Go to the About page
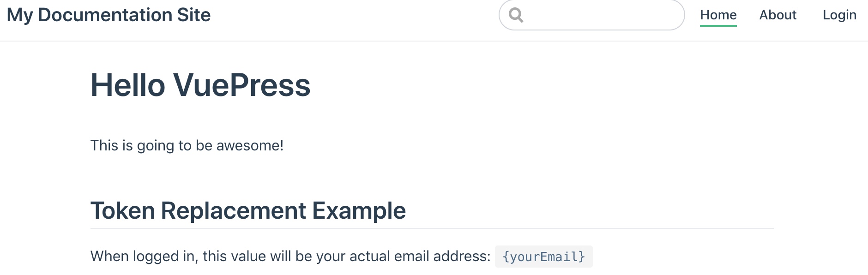The image size is (868, 275). pos(778,15)
